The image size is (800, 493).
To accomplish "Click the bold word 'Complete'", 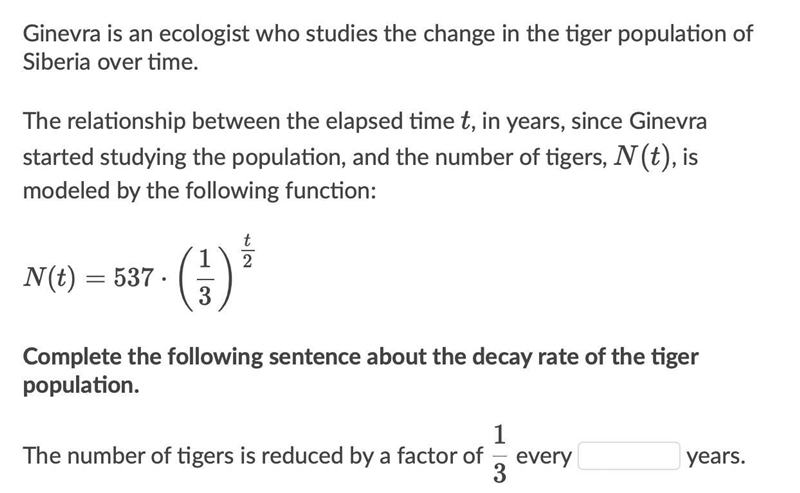I will point(72,357).
